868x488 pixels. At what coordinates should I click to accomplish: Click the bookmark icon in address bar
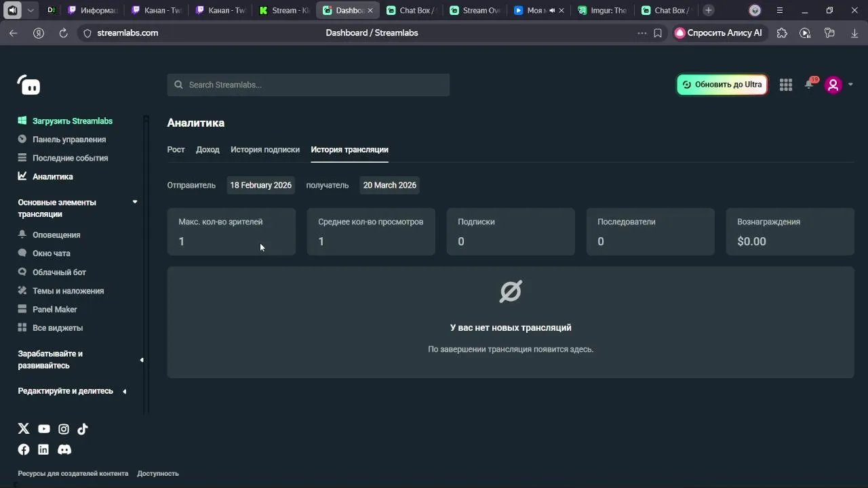(658, 33)
